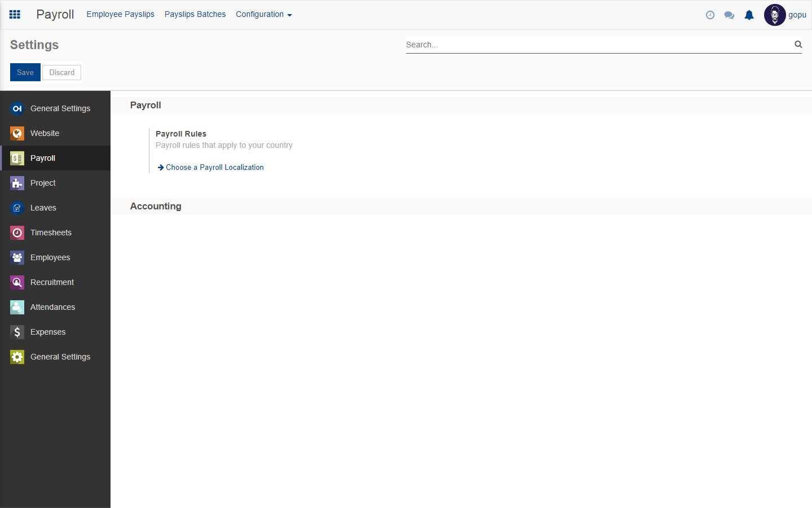Viewport: 812px width, 508px height.
Task: Expand the Configuration dropdown menu
Action: 263,15
